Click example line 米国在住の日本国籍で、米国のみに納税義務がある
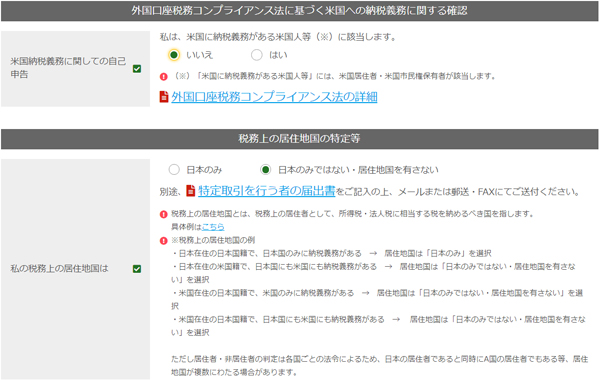Screen dimensions: 600x380 click(377, 299)
